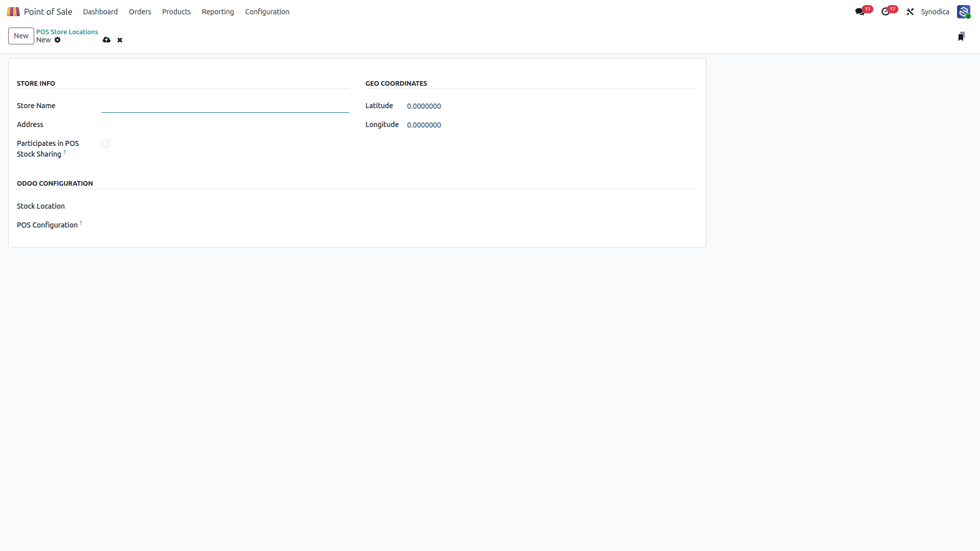Show help tooltip for POS Configuration
This screenshot has height=551, width=980.
[x=81, y=222]
